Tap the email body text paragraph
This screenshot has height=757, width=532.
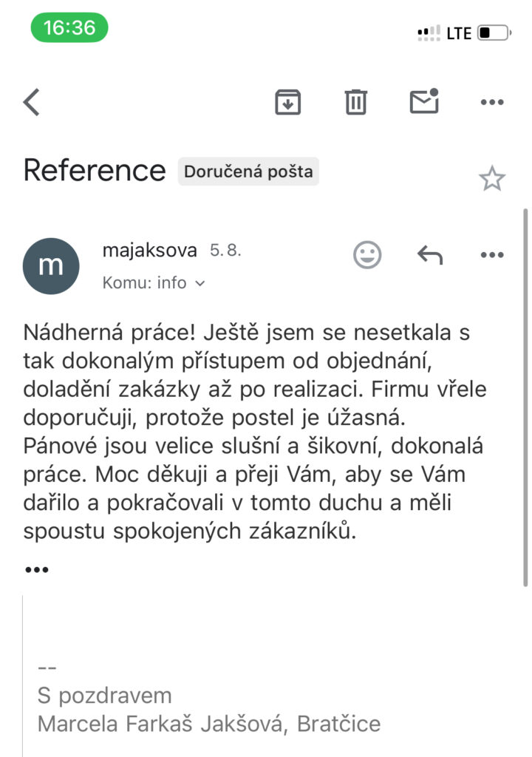(255, 432)
